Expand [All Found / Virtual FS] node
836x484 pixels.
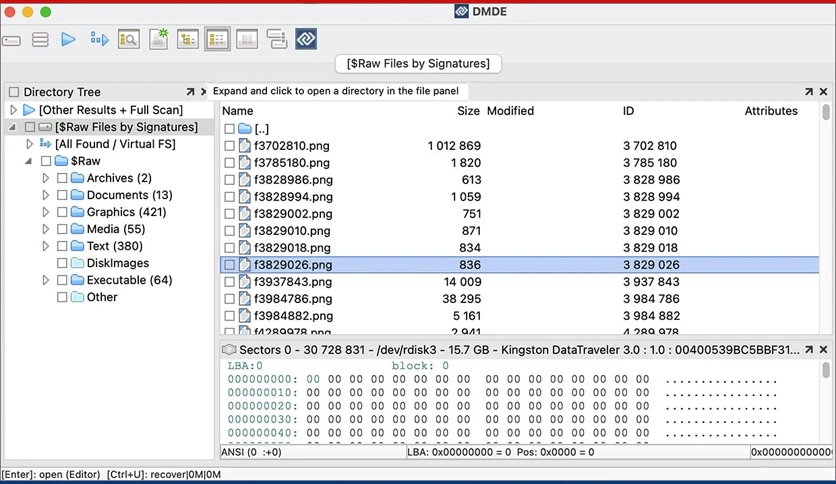(x=29, y=144)
